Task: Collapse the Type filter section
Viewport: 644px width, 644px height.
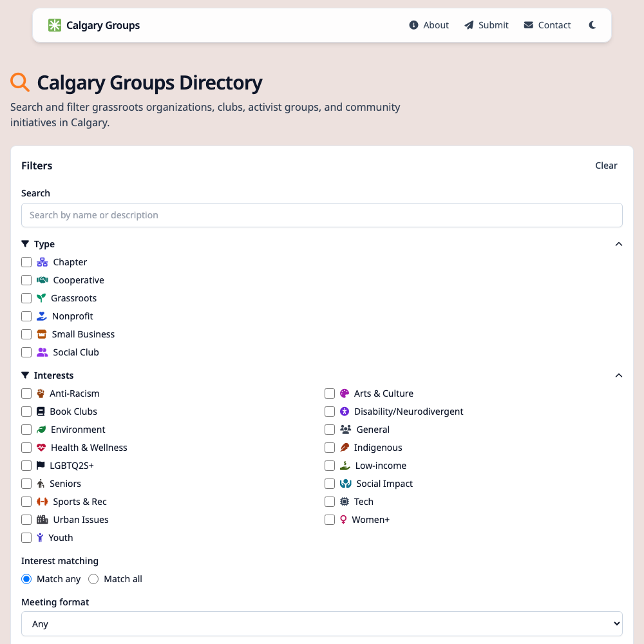Action: tap(619, 244)
